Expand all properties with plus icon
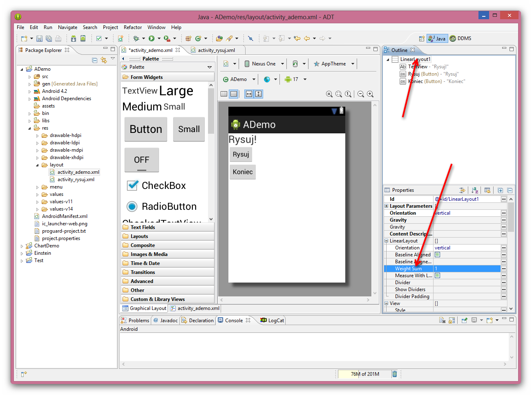 (501, 190)
